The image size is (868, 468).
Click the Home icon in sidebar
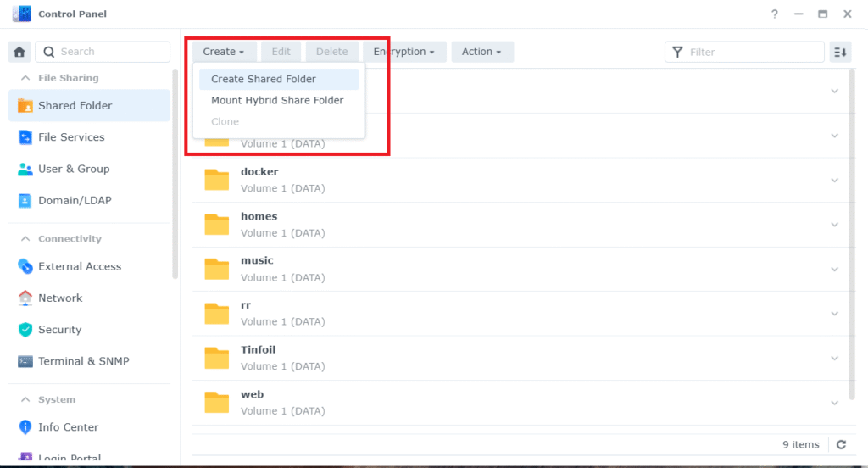[x=19, y=52]
